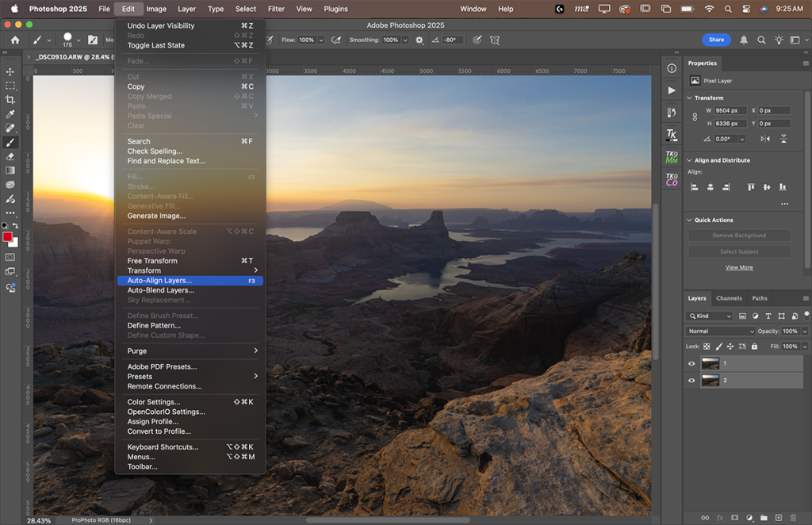The height and width of the screenshot is (525, 812).
Task: Collapse the Align and Distribute section
Action: coord(689,160)
